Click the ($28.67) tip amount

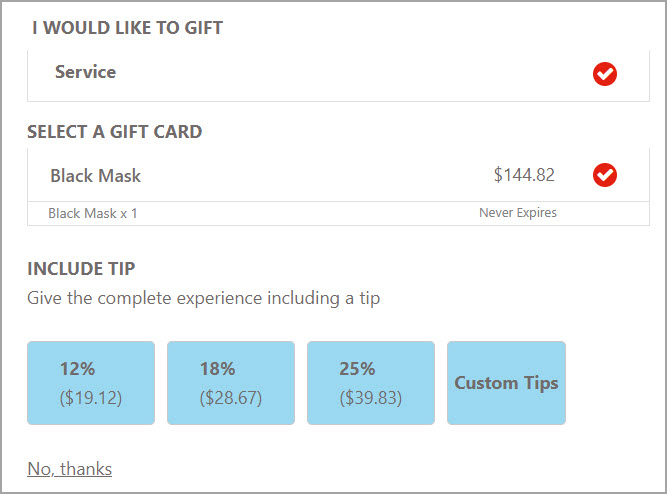pyautogui.click(x=231, y=398)
